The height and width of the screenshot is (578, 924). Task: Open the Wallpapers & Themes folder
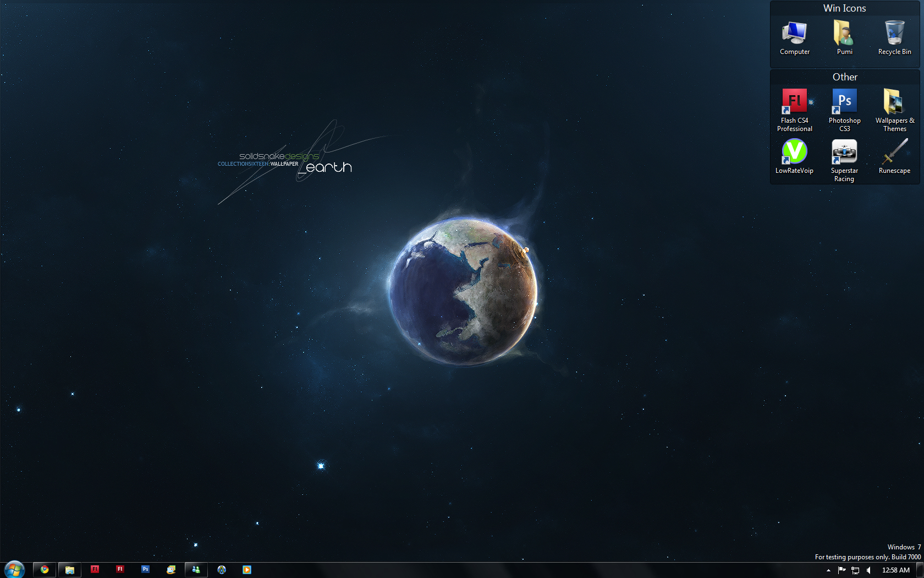(x=895, y=110)
